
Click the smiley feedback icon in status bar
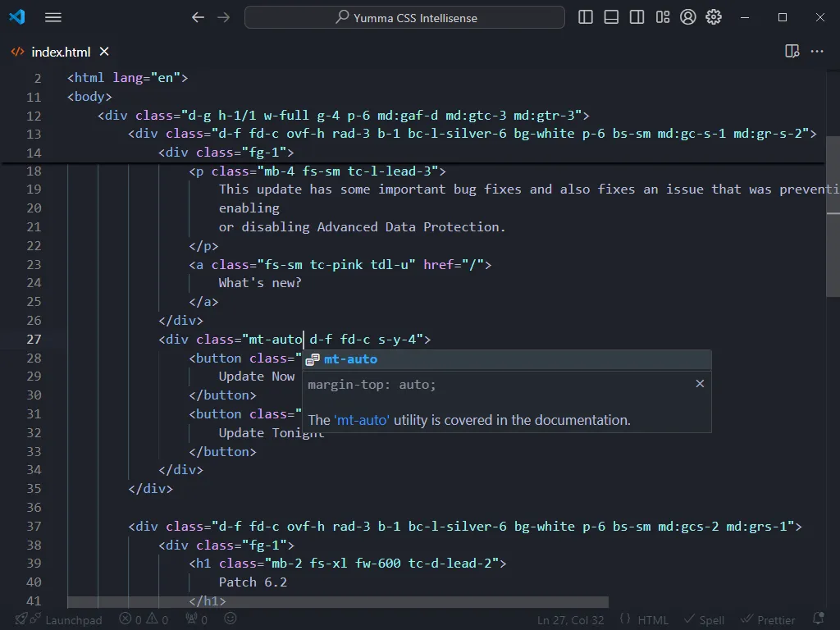pos(231,619)
